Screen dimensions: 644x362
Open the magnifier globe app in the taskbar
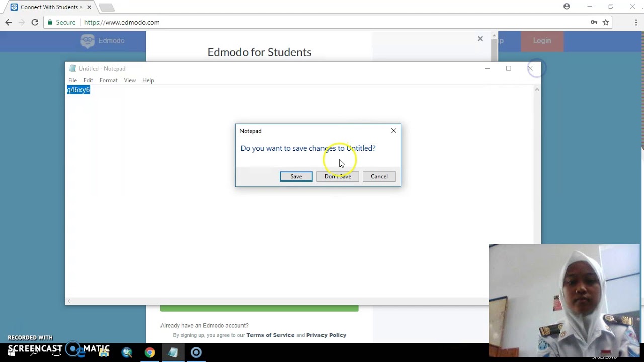127,353
